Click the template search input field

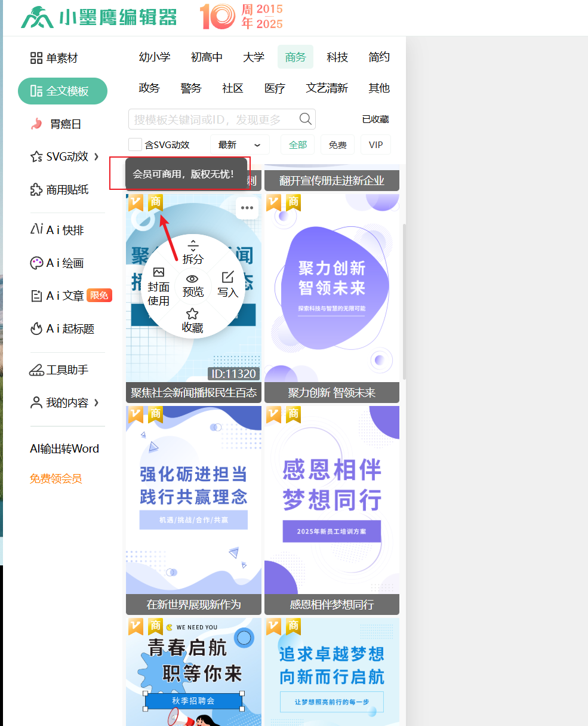click(x=212, y=119)
